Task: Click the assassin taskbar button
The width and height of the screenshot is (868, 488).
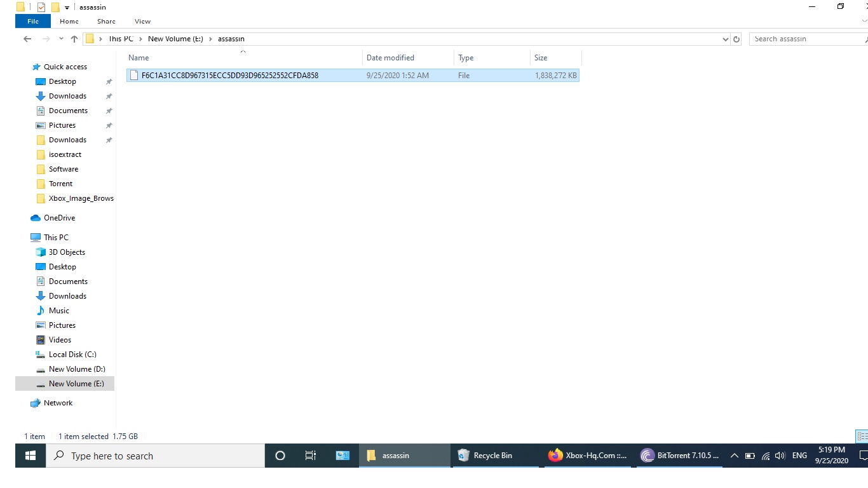Action: coord(405,456)
